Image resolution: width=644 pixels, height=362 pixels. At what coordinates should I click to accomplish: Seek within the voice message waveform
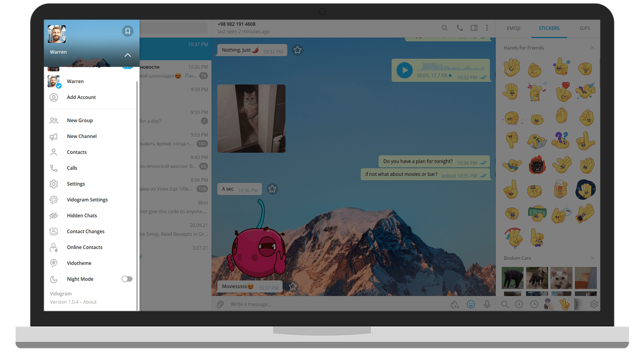(x=451, y=68)
